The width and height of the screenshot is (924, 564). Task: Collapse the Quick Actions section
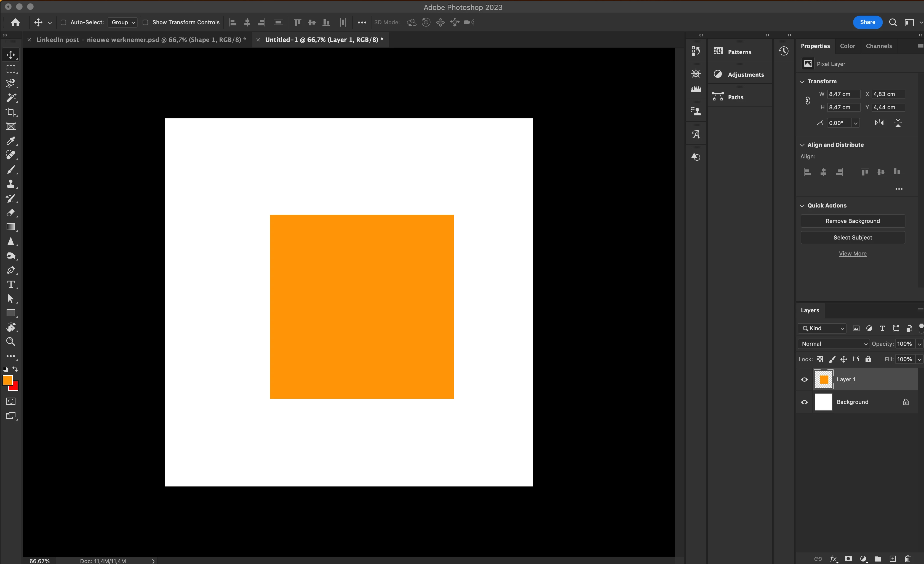802,206
